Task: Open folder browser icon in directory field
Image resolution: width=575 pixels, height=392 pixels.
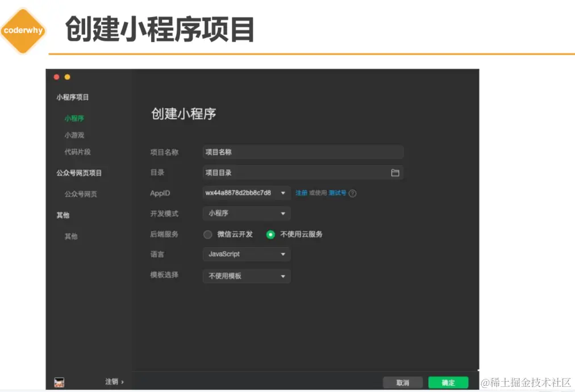Action: pyautogui.click(x=395, y=173)
